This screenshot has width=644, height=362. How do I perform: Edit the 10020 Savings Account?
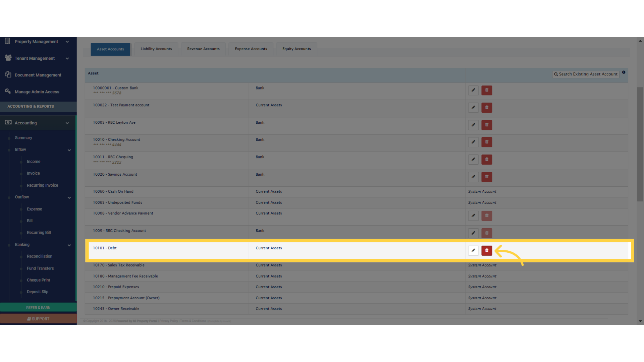pyautogui.click(x=473, y=177)
